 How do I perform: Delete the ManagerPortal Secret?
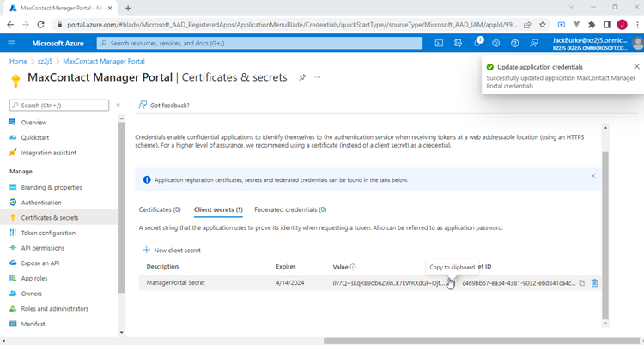(x=594, y=283)
